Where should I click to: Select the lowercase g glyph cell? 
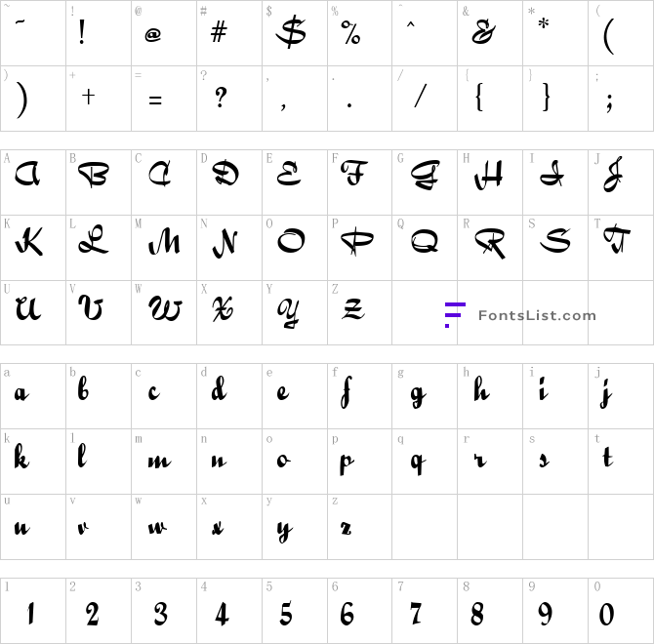point(425,396)
